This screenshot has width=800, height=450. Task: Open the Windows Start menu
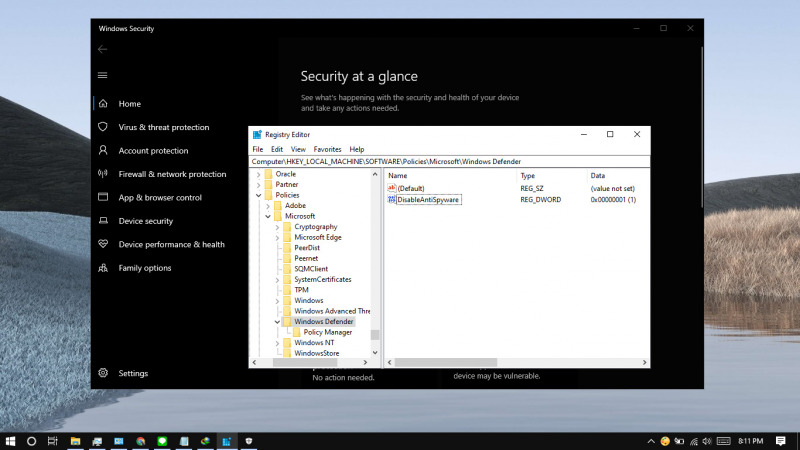click(10, 441)
